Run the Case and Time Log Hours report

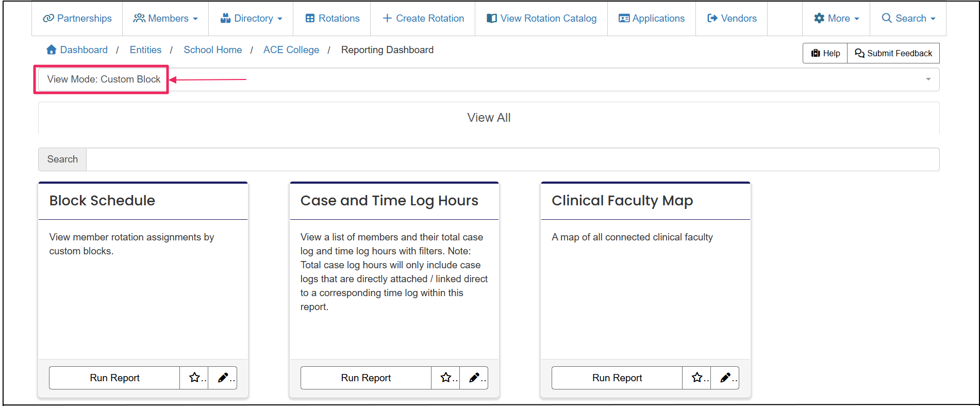366,378
